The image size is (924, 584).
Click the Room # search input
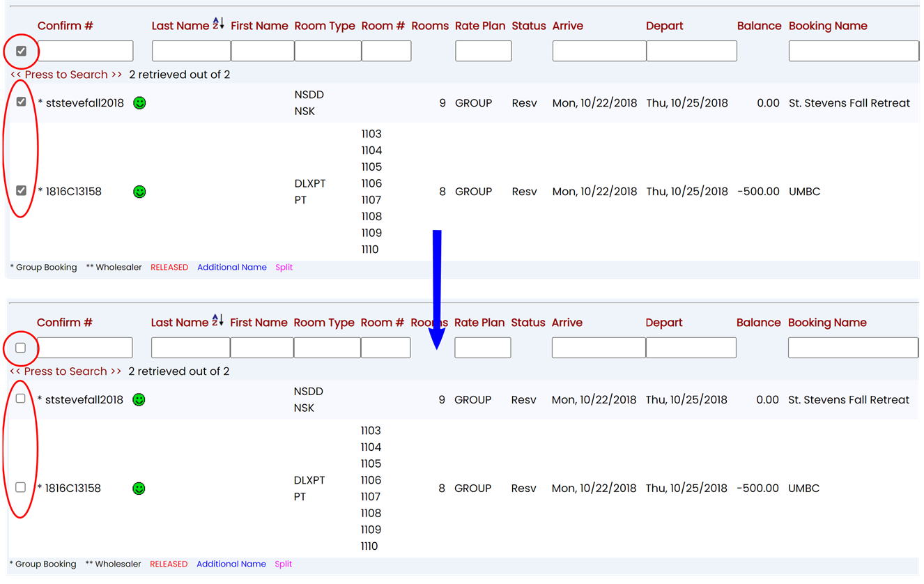pyautogui.click(x=385, y=50)
